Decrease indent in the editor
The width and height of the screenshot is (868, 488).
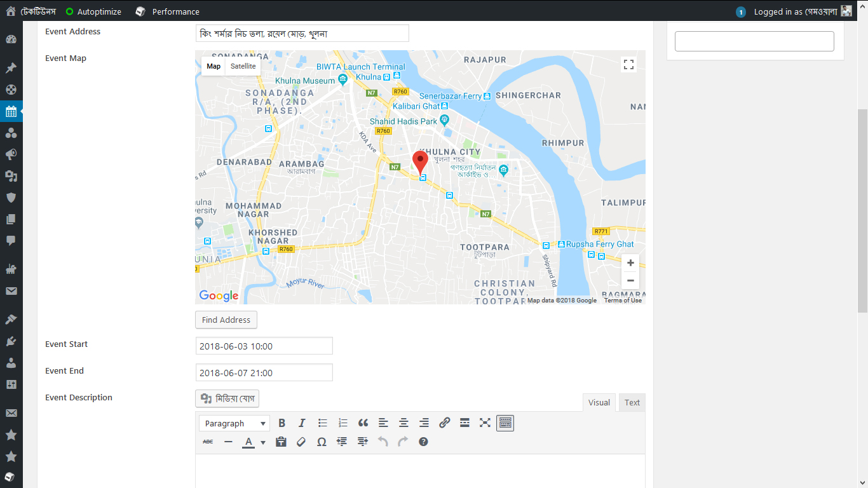tap(342, 442)
